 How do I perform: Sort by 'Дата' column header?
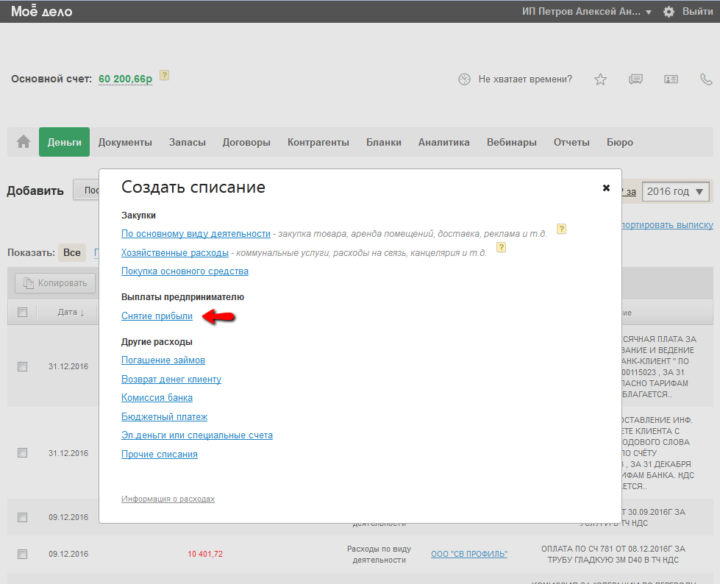[70, 312]
